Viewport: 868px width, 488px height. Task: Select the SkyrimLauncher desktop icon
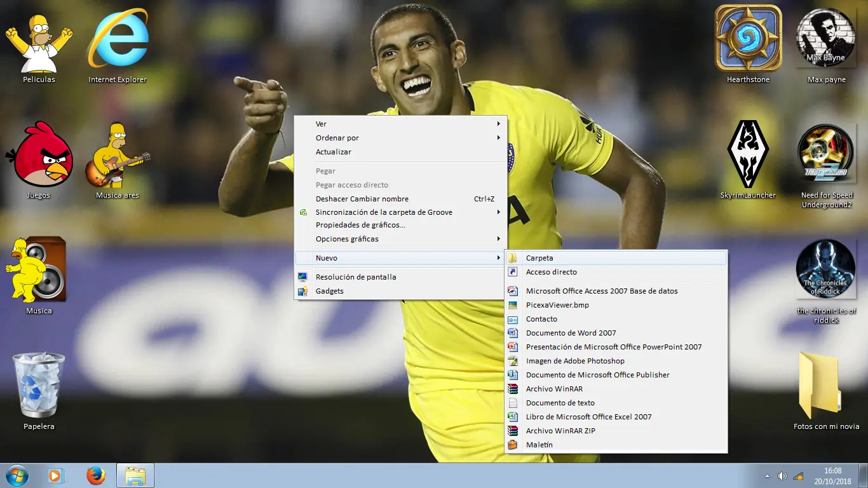748,160
